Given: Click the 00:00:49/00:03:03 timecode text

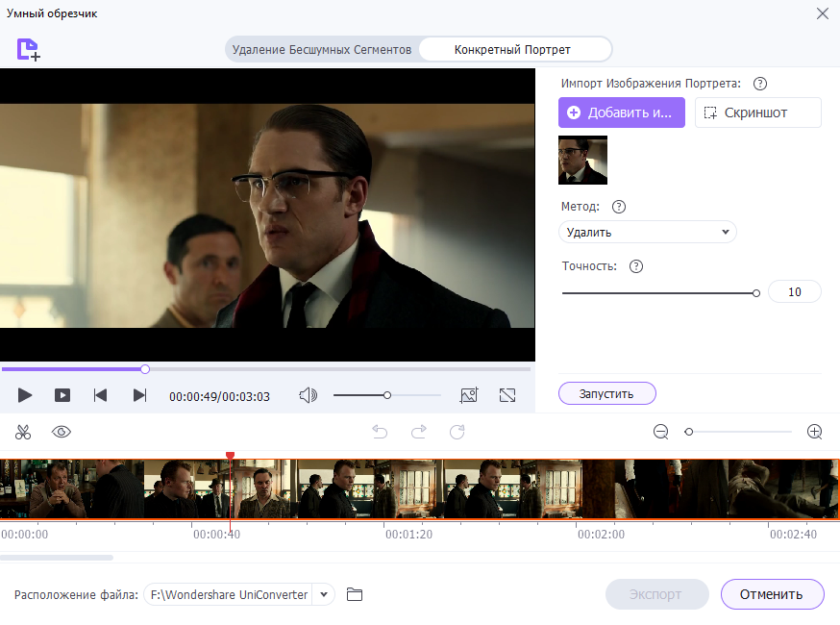Looking at the screenshot, I should coord(220,397).
